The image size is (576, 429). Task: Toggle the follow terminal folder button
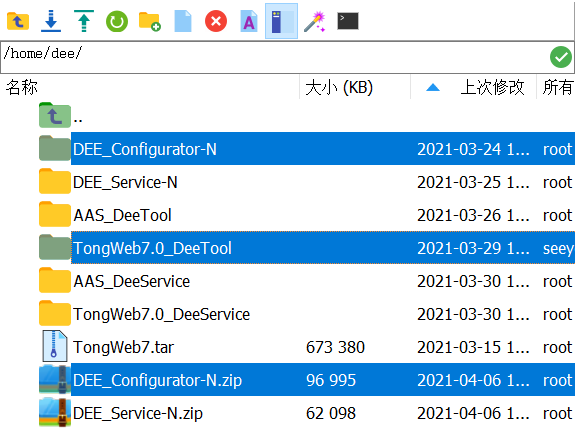tap(281, 21)
